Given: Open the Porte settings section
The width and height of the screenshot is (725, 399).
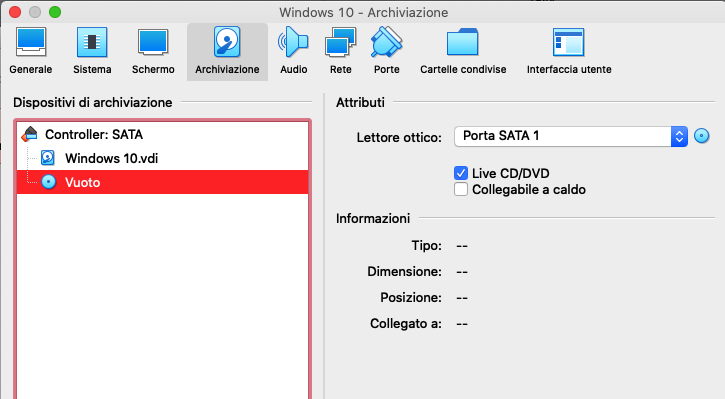Looking at the screenshot, I should pyautogui.click(x=387, y=51).
